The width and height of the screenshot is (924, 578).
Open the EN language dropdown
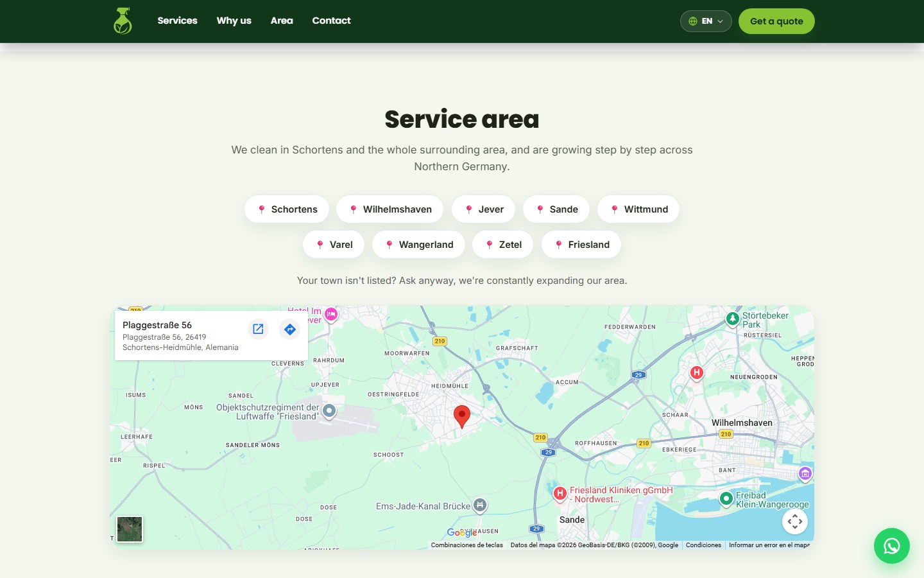tap(706, 21)
